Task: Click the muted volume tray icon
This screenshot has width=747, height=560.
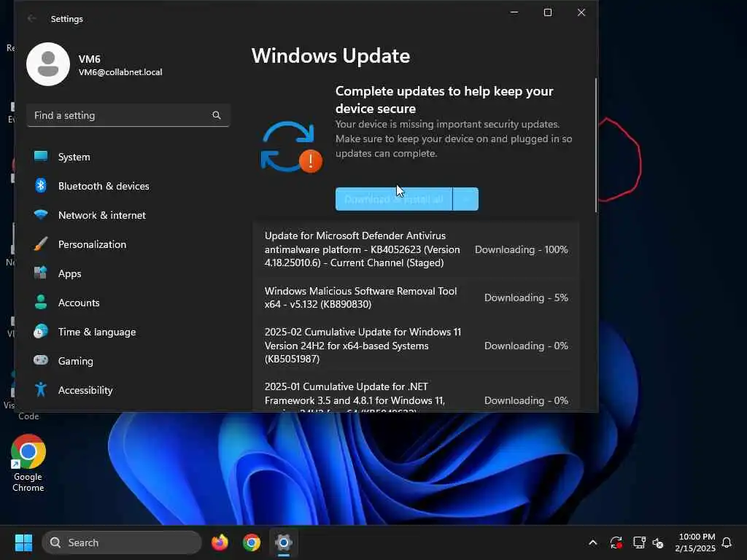Action: (x=658, y=542)
